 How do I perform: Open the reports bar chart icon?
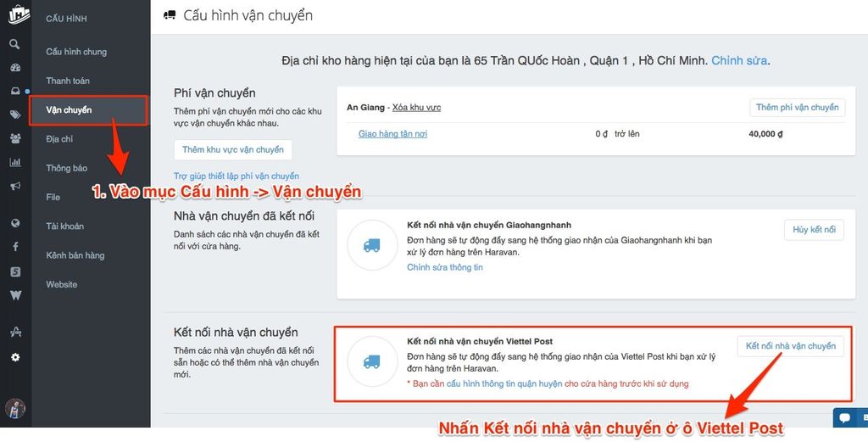[15, 162]
